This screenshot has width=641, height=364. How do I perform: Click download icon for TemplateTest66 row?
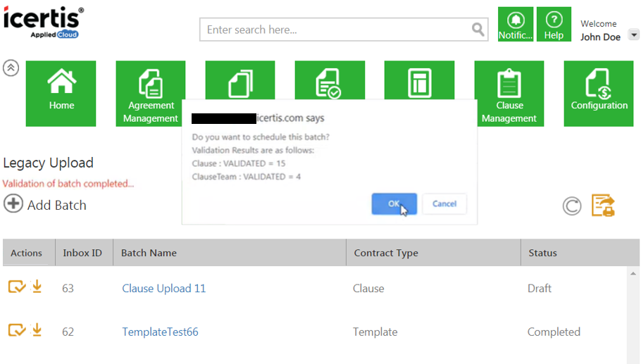click(x=37, y=330)
